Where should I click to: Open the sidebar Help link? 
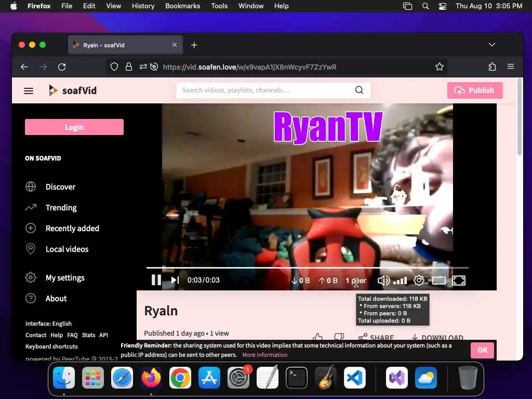(57, 335)
